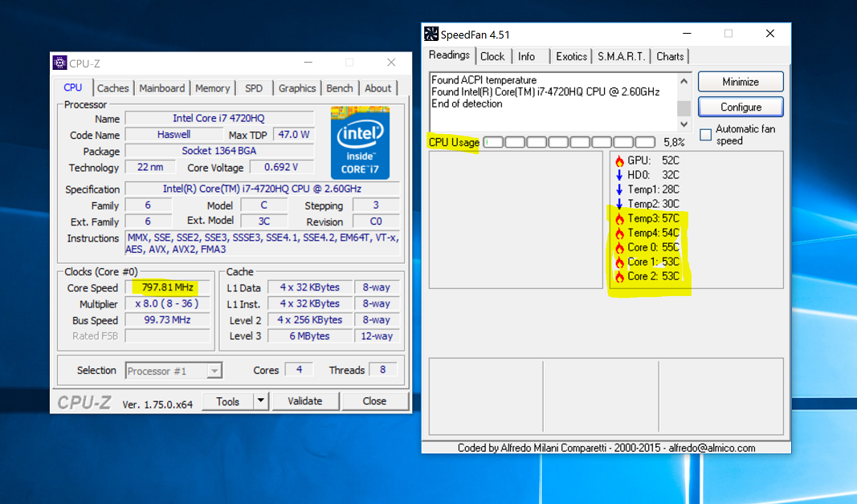Click the Cores value 4
This screenshot has width=857, height=504.
tap(299, 370)
